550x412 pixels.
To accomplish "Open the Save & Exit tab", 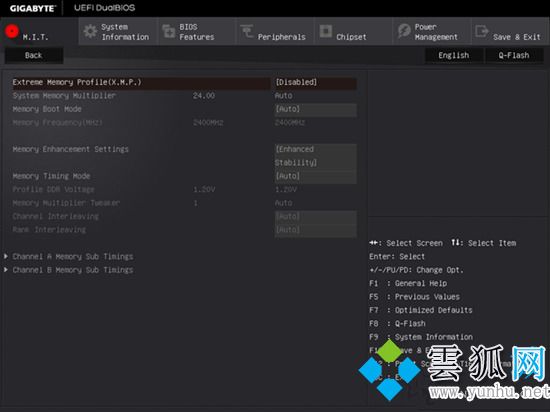I will click(x=511, y=32).
